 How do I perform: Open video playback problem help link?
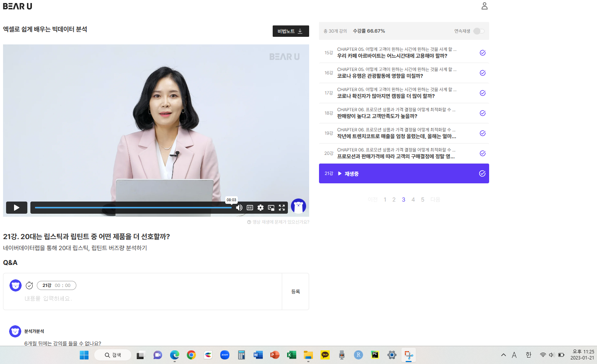pos(278,222)
